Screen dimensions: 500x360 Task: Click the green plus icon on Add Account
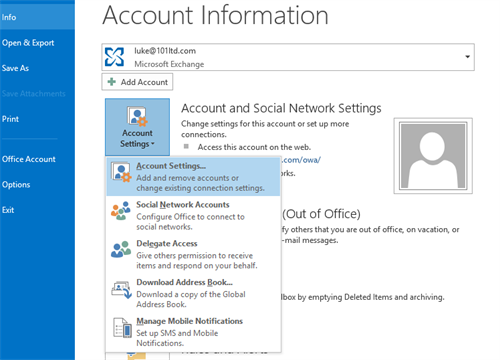(112, 82)
